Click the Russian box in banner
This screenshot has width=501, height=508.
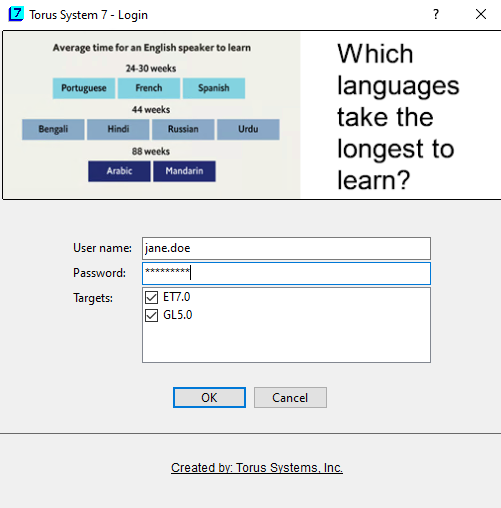click(183, 129)
